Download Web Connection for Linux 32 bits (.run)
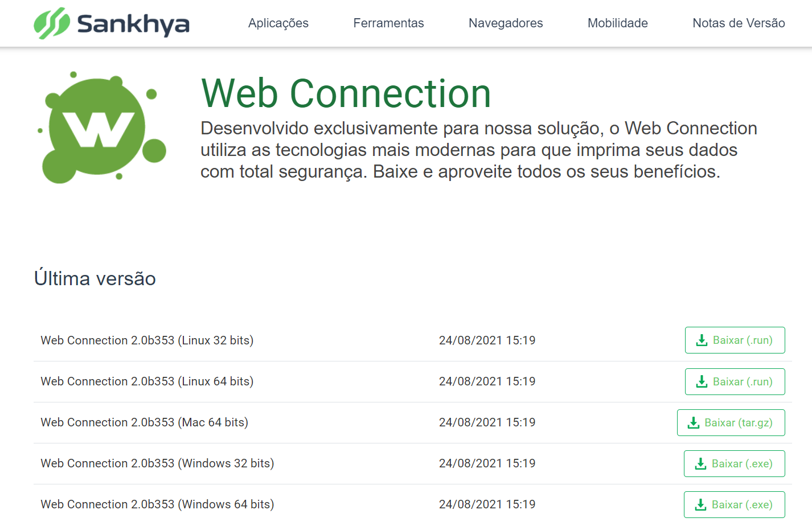 coord(735,340)
